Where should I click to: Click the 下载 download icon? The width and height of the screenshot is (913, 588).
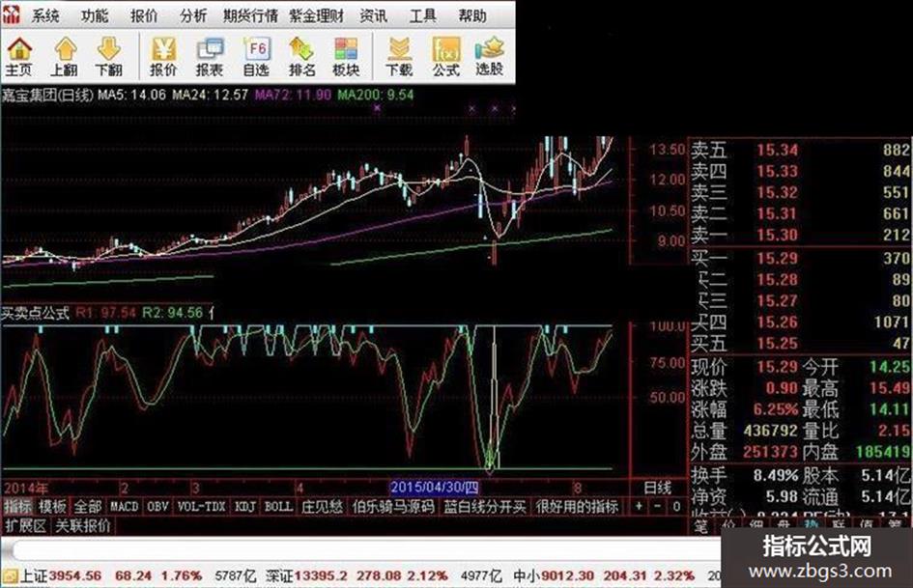(399, 56)
